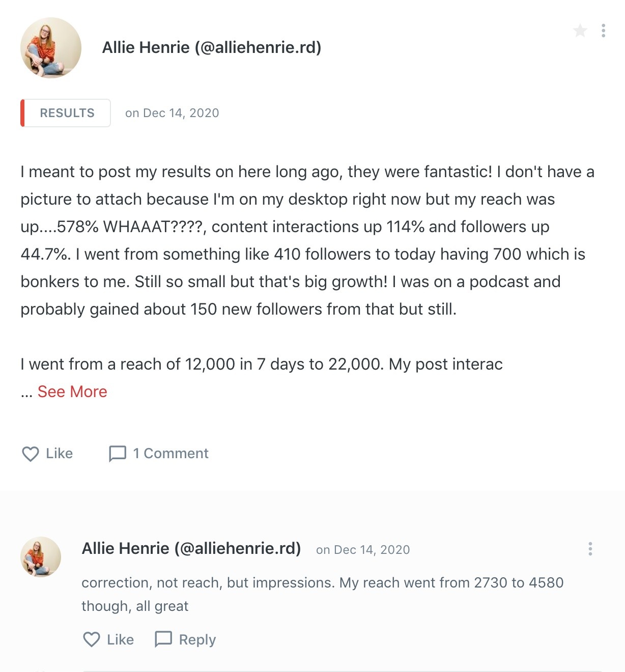Open the post author's large profile picture
This screenshot has height=672, width=625.
click(x=51, y=48)
